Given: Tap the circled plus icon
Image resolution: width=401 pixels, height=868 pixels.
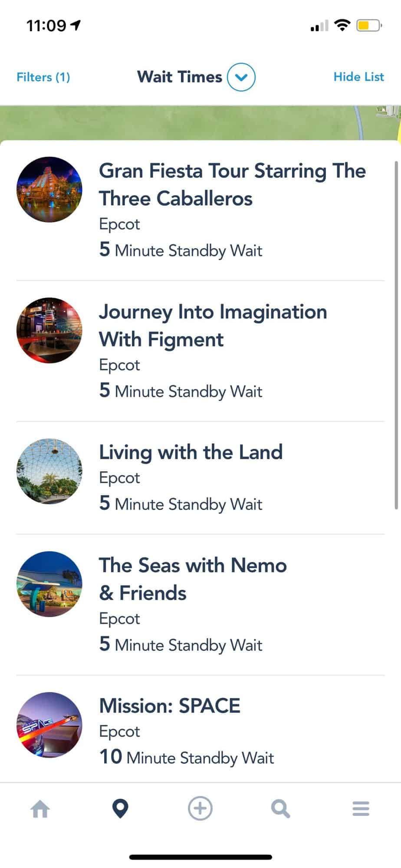Looking at the screenshot, I should tap(200, 809).
